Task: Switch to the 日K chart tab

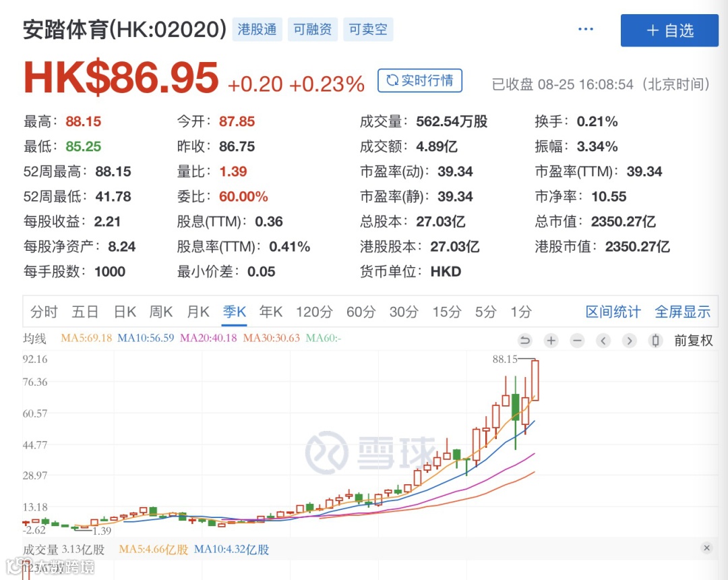Action: [125, 312]
